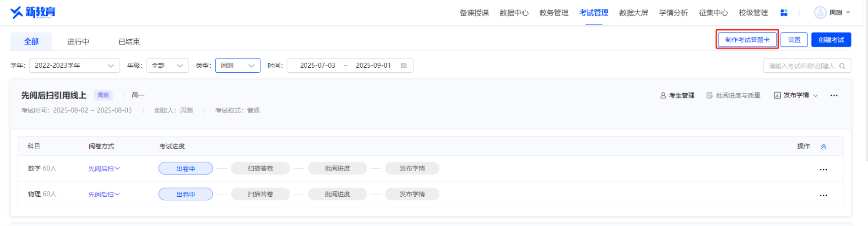Click 批阅进度 step for 数学
The width and height of the screenshot is (868, 226).
[x=337, y=168]
